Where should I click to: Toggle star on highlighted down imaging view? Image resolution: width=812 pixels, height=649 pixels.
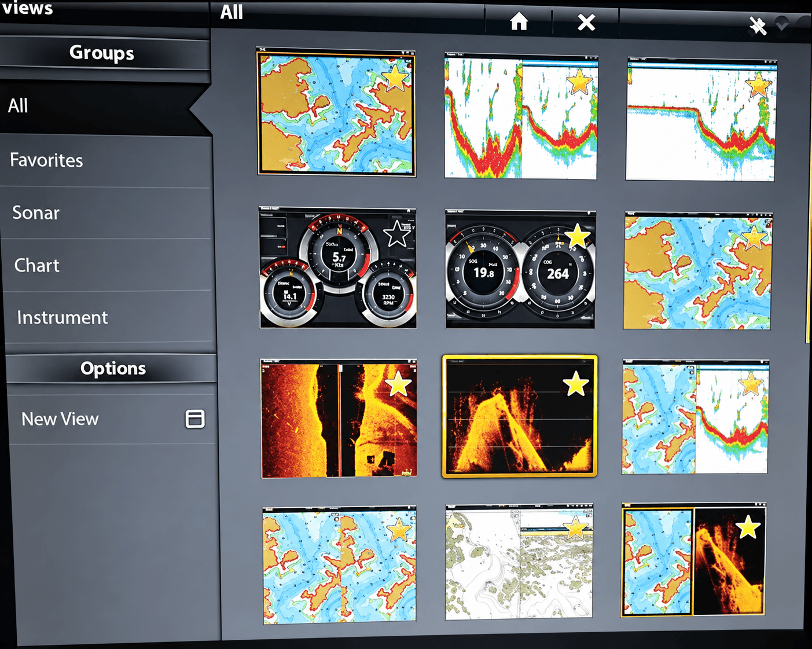575,384
